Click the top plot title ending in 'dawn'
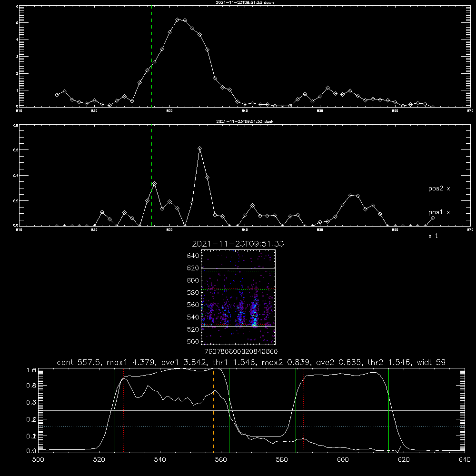This screenshot has height=476, width=476. (245, 2)
